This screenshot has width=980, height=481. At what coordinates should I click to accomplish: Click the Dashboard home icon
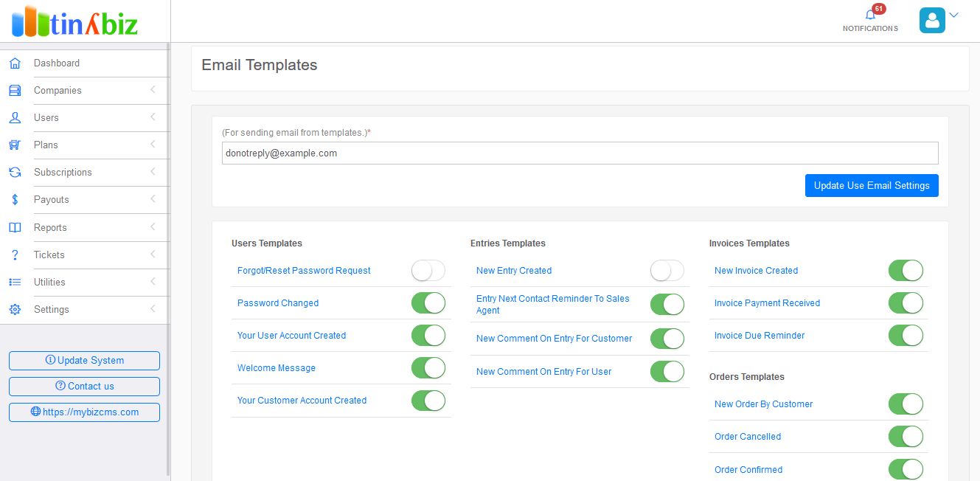coord(15,63)
